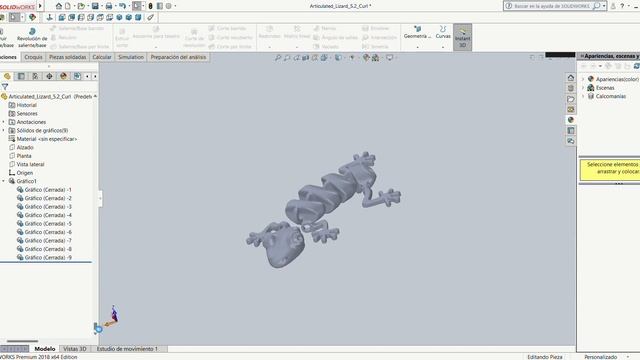This screenshot has width=640, height=360.
Task: Select the DisplayManager color-ball tab icon
Action: [x=63, y=76]
